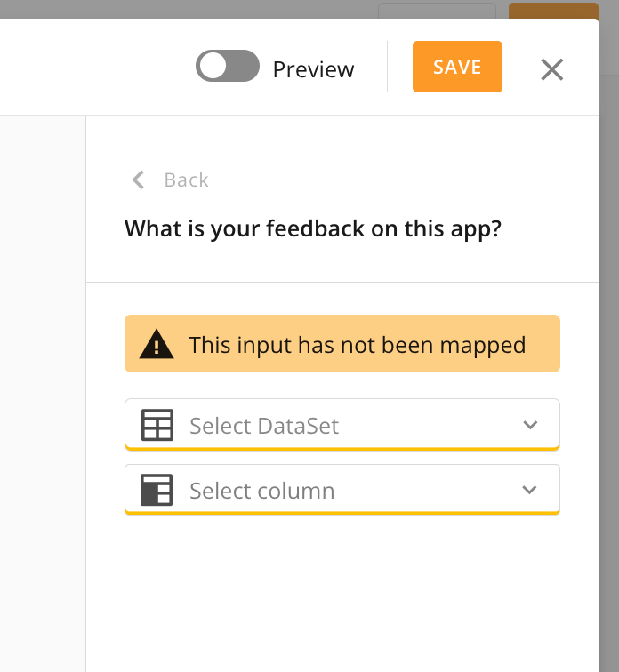Screen dimensions: 619x672
Task: Click the column layout icon
Action: [156, 491]
